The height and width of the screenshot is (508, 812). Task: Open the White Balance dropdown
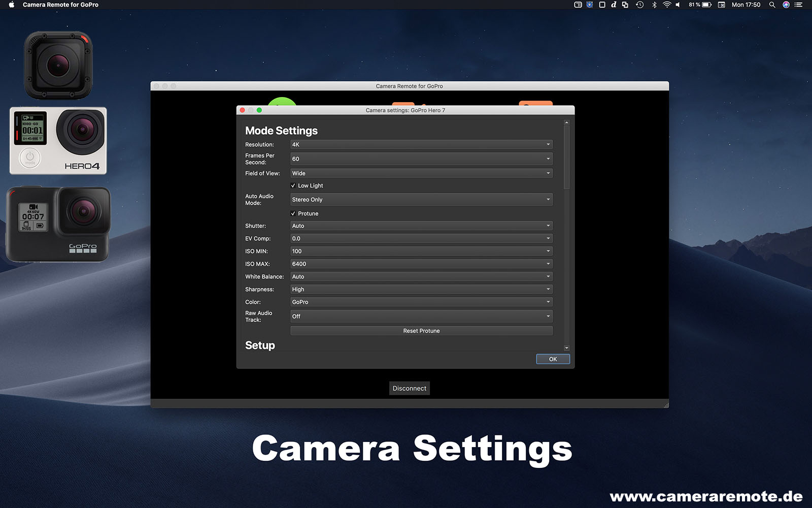[421, 276]
